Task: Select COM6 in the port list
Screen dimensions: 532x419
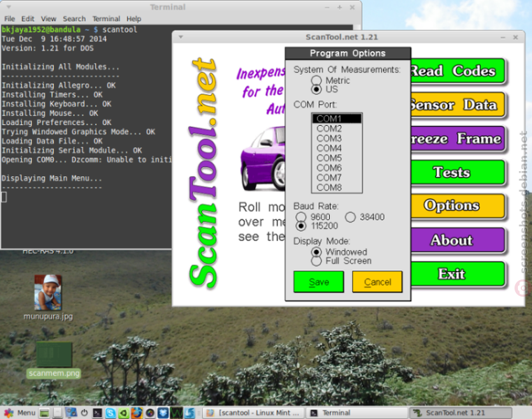Action: pyautogui.click(x=337, y=168)
